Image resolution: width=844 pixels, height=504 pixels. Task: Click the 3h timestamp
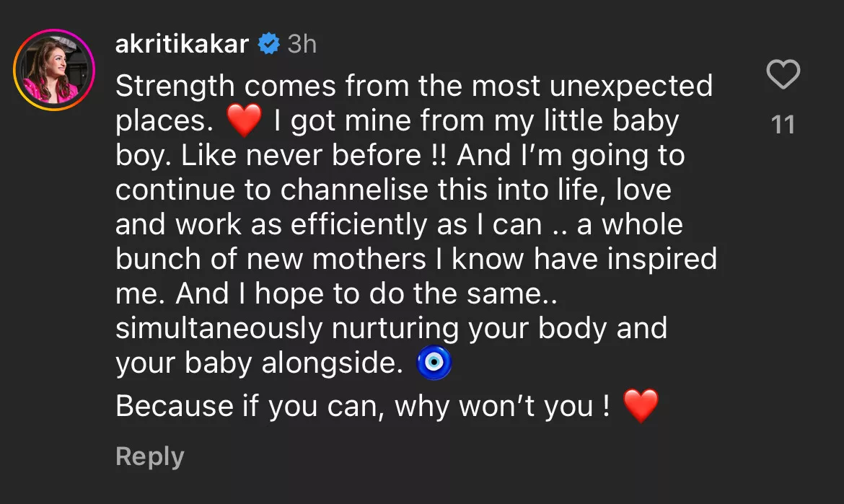click(302, 45)
